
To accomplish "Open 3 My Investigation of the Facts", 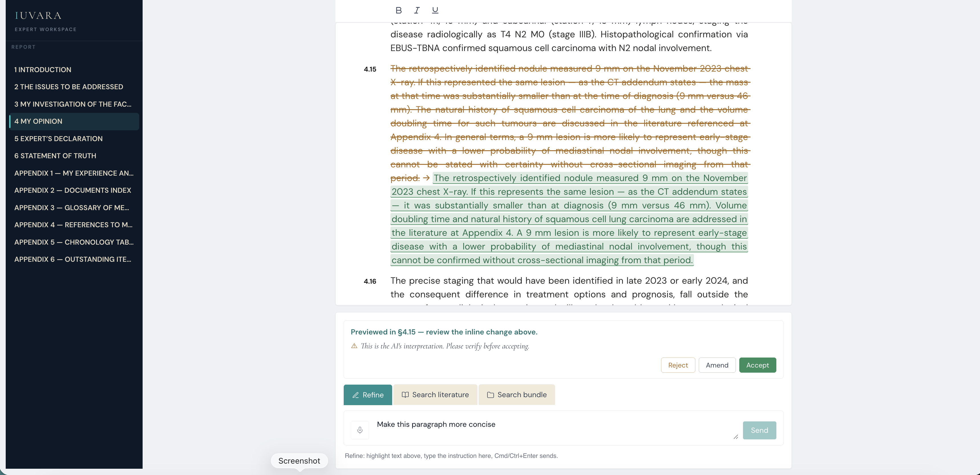I will coord(74,104).
